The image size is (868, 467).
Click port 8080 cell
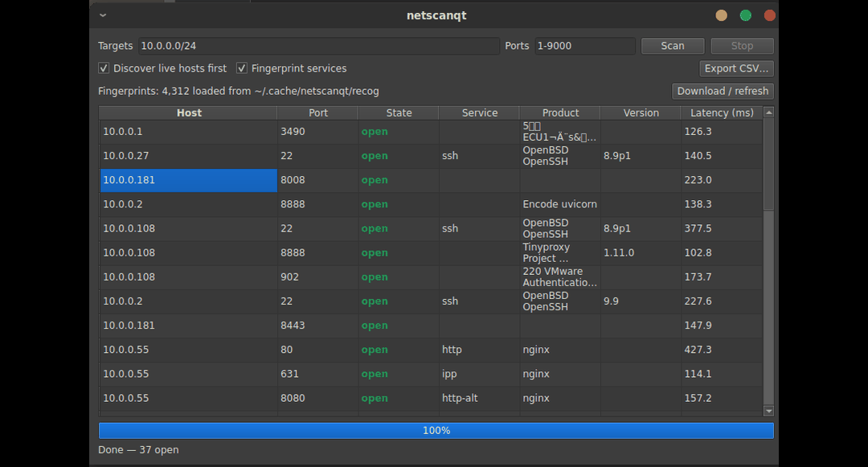(x=317, y=399)
